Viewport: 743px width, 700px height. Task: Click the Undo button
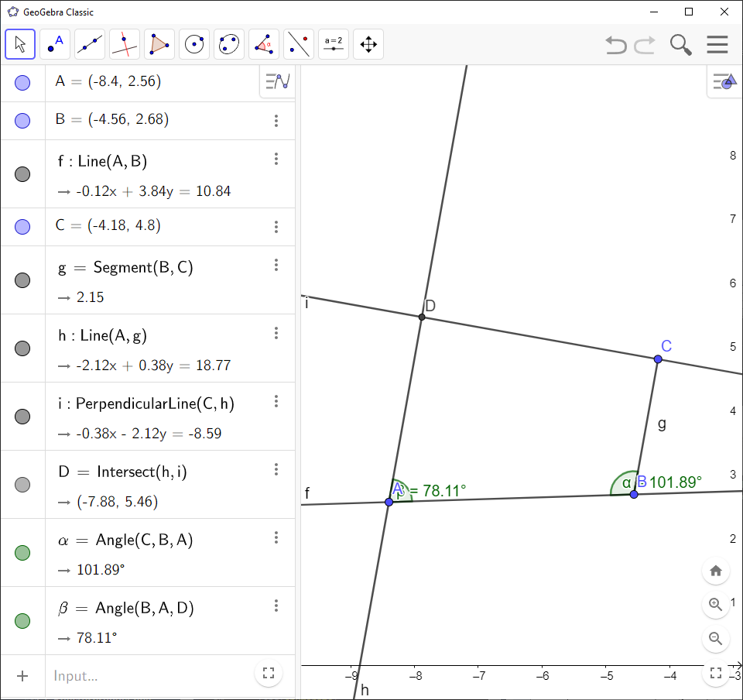pos(615,45)
